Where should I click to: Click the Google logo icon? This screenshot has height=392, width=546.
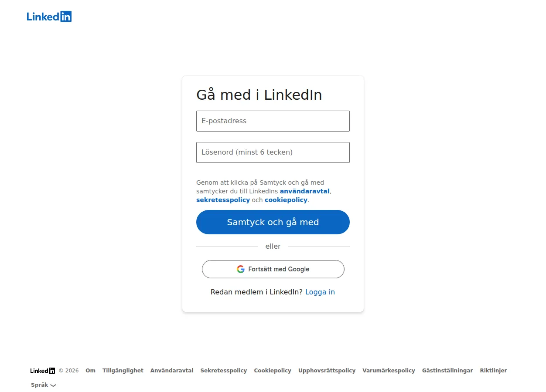tap(241, 269)
